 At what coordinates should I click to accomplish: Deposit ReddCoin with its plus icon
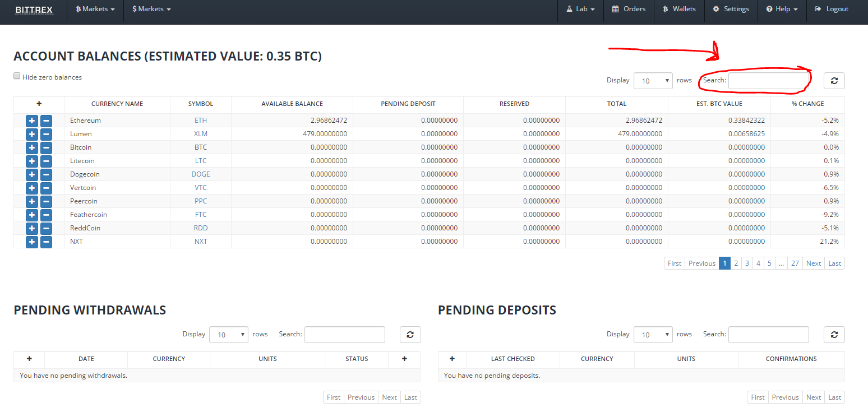point(32,228)
